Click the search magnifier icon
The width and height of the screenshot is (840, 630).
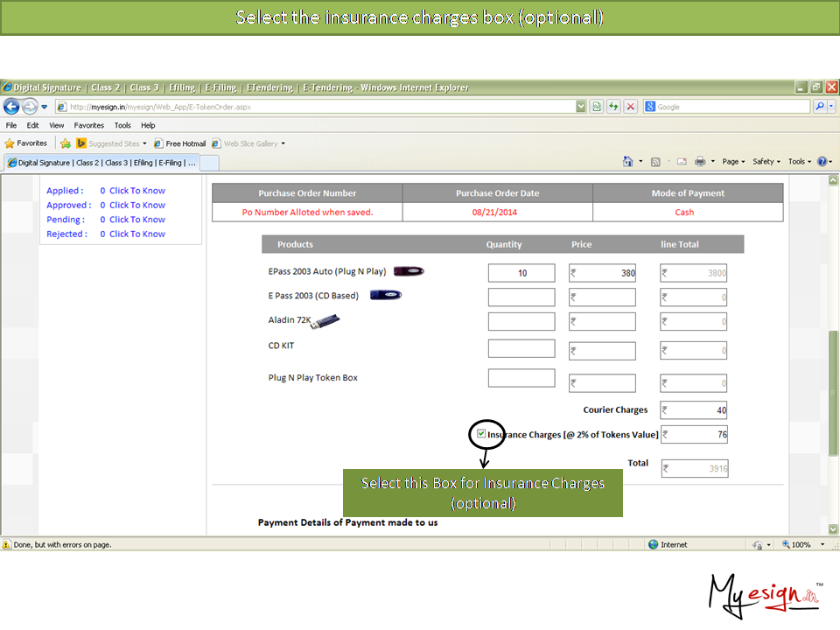[820, 107]
